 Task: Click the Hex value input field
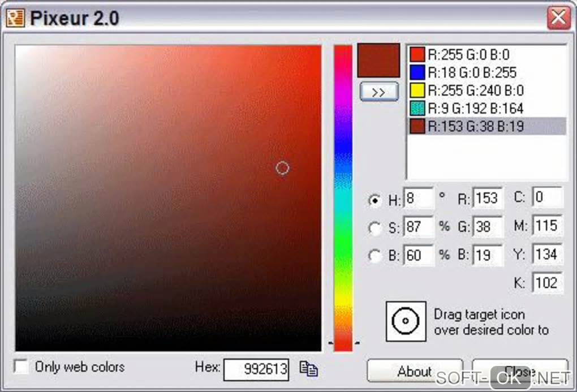(x=256, y=369)
